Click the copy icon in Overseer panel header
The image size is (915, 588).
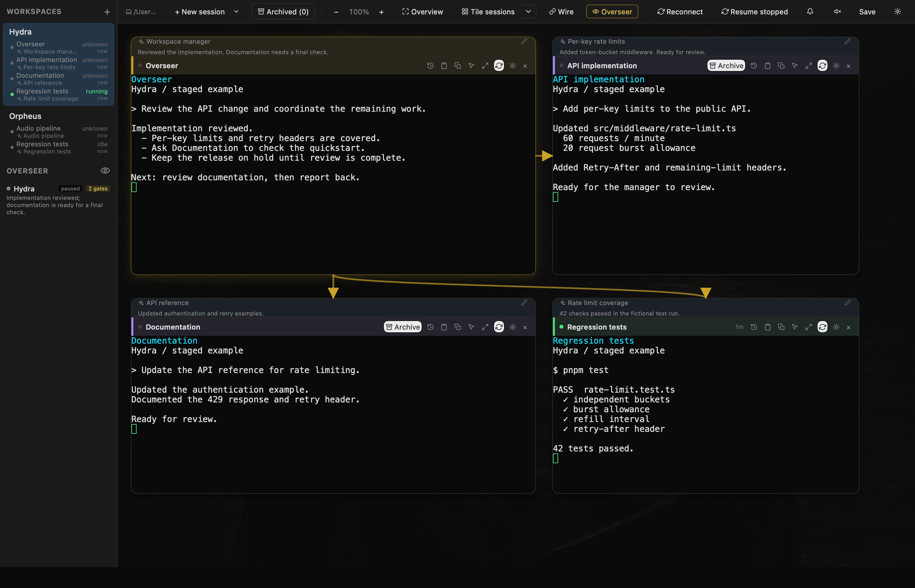pyautogui.click(x=457, y=66)
